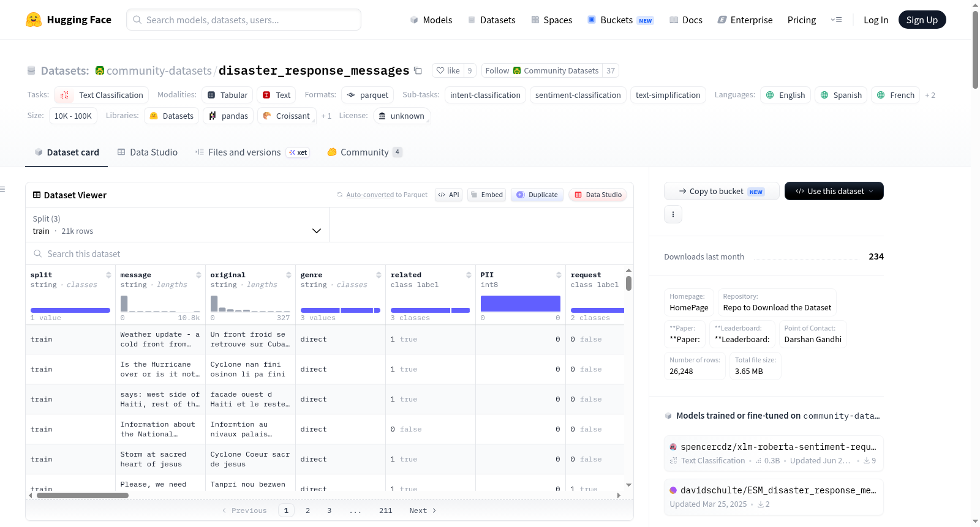Like this dataset with the heart button

click(x=448, y=70)
